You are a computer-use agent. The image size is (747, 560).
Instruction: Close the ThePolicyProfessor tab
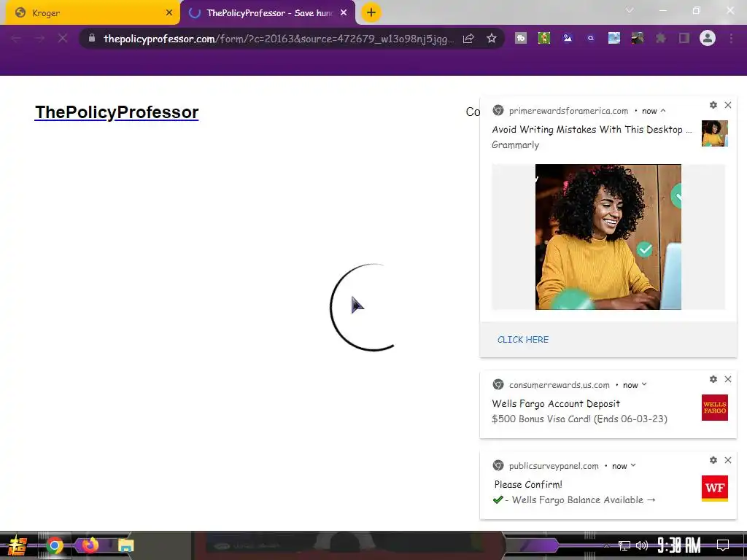pyautogui.click(x=344, y=13)
